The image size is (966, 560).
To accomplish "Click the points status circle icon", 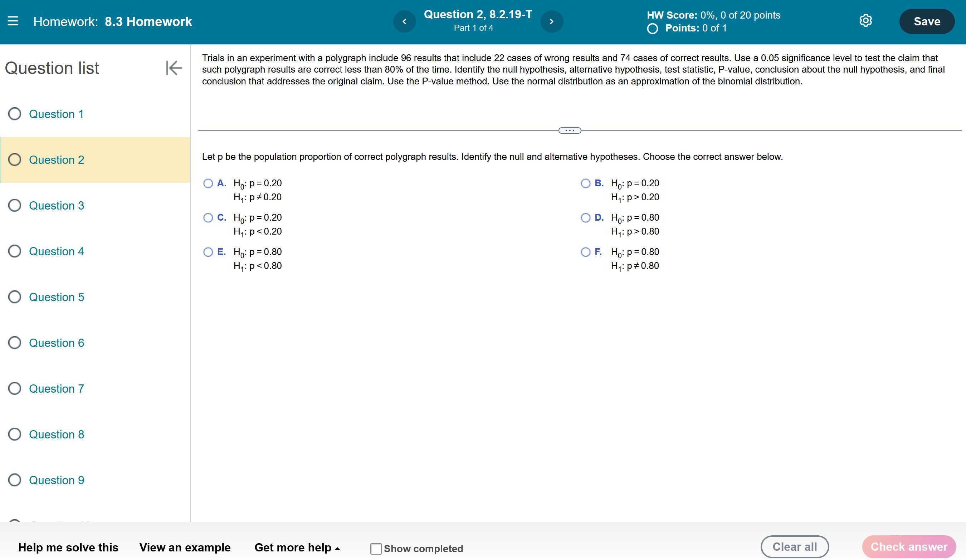I will (653, 29).
